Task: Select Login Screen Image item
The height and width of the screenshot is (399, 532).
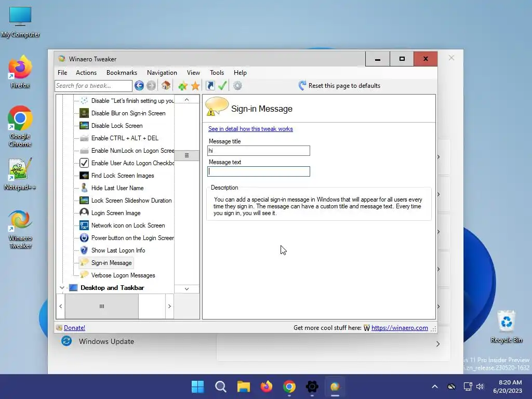Action: click(116, 213)
